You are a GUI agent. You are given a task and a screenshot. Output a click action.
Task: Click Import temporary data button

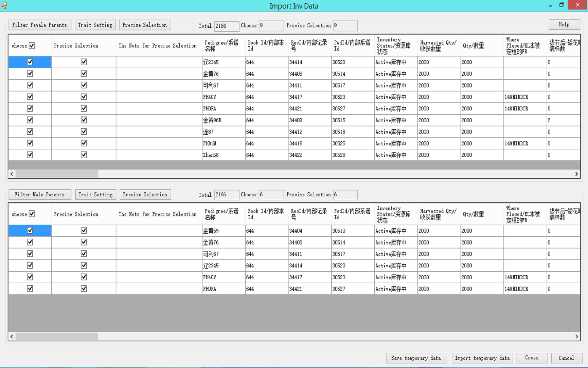pyautogui.click(x=482, y=358)
